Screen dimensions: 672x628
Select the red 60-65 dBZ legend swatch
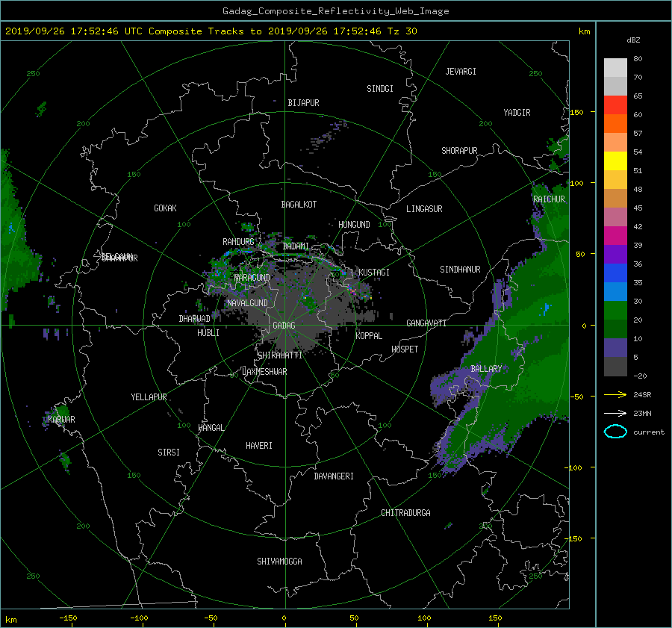(x=615, y=105)
